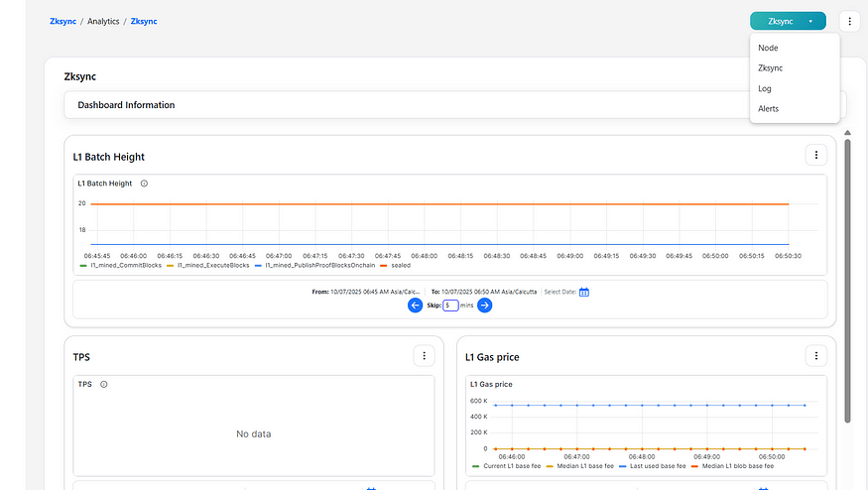Show info for TPS chart
The height and width of the screenshot is (490, 868).
(103, 384)
